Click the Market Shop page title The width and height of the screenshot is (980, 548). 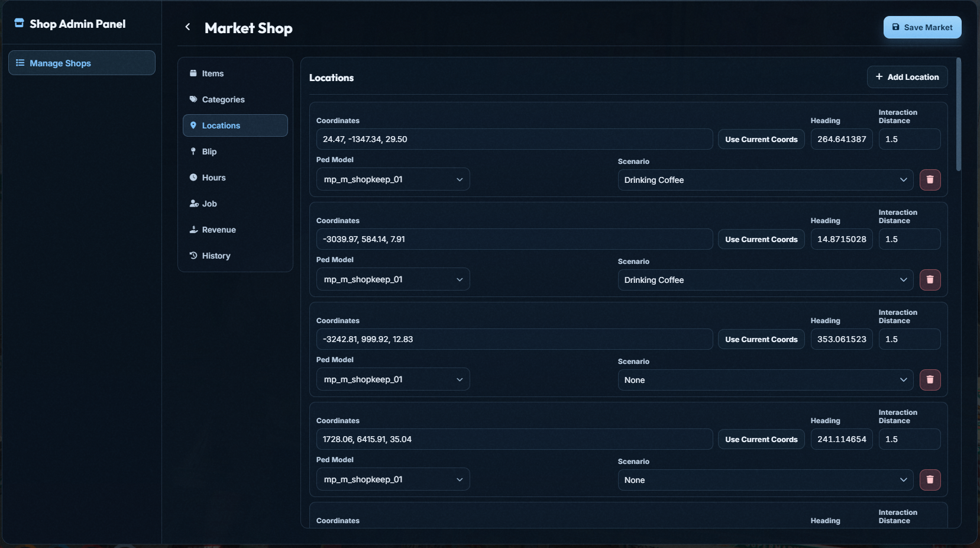pyautogui.click(x=248, y=28)
